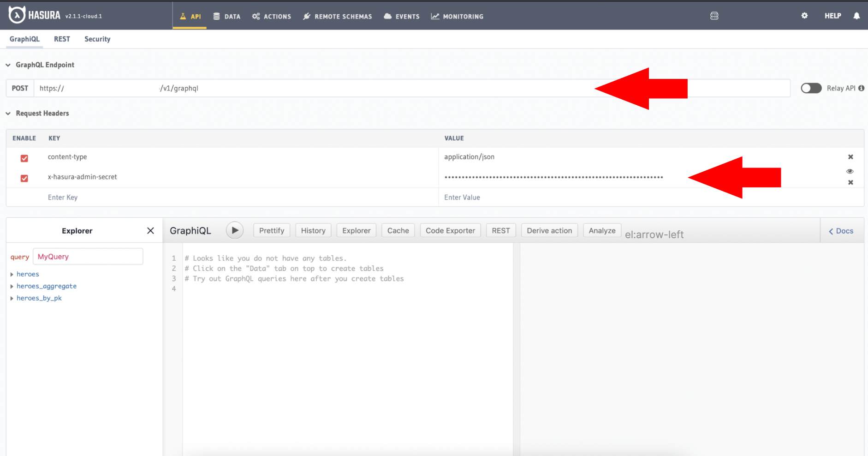Image resolution: width=868 pixels, height=456 pixels.
Task: Click the Hasura logo icon
Action: coord(17,15)
